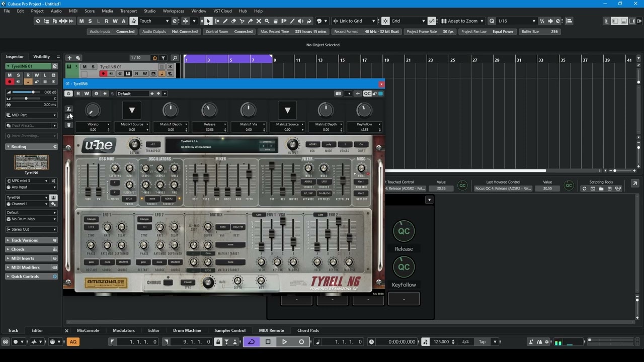The height and width of the screenshot is (362, 644).
Task: Toggle the cycle loop button in transport
Action: [251, 342]
